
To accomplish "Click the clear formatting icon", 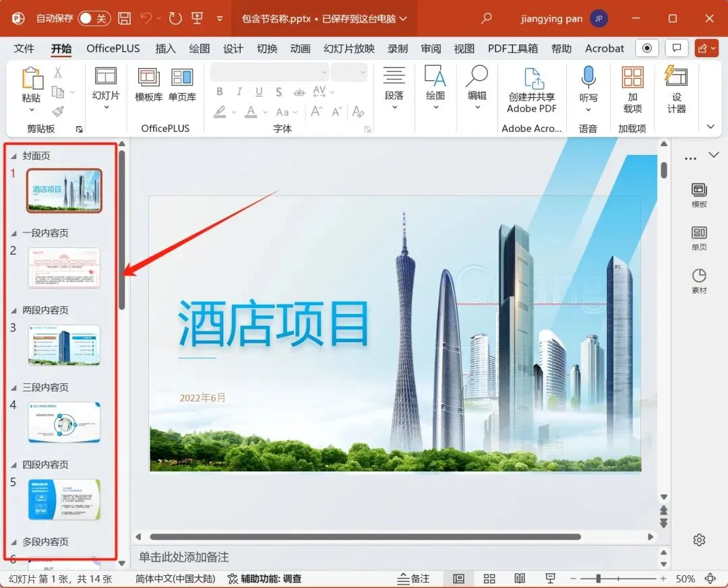I will [x=358, y=111].
